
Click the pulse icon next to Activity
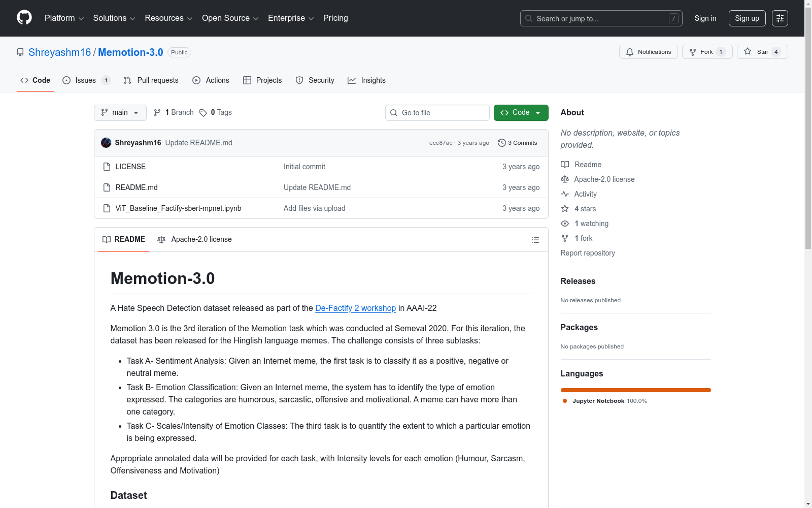(x=565, y=194)
